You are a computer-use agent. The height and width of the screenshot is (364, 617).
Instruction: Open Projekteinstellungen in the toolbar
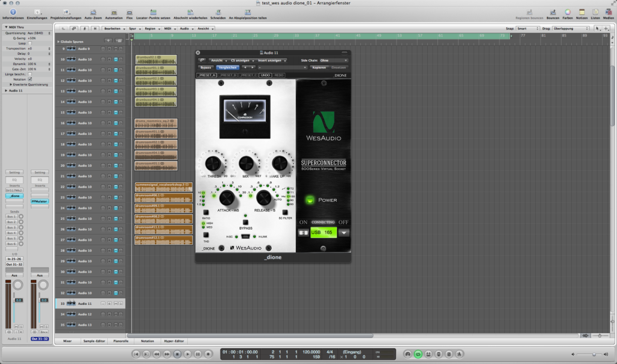click(66, 12)
